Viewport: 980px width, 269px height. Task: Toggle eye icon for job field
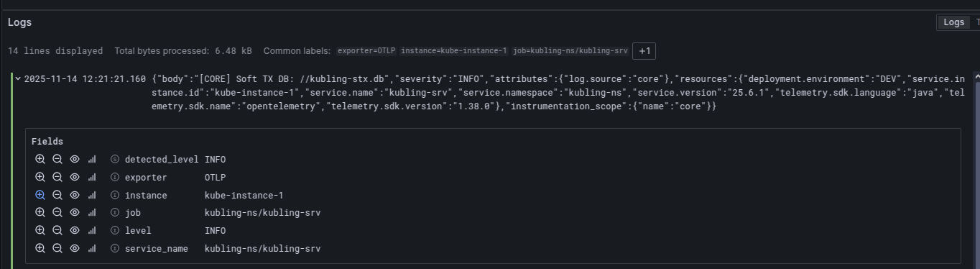(x=75, y=212)
